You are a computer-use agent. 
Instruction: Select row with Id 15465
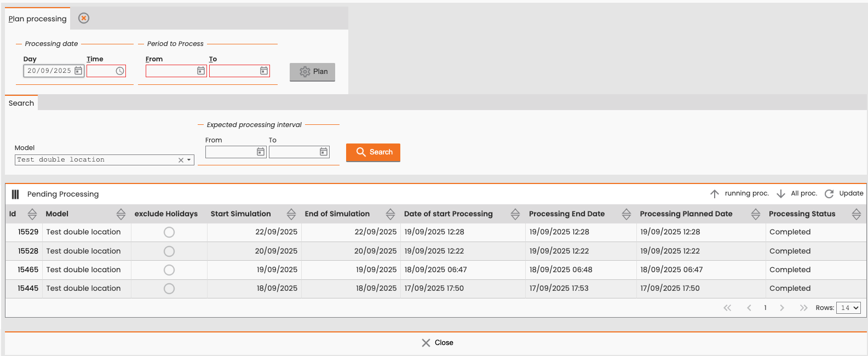[x=435, y=270]
